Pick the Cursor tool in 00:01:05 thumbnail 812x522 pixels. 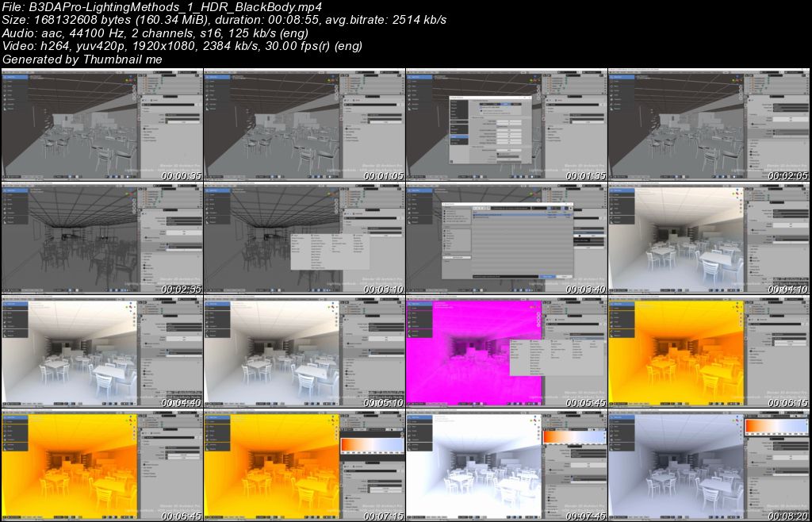(x=211, y=82)
